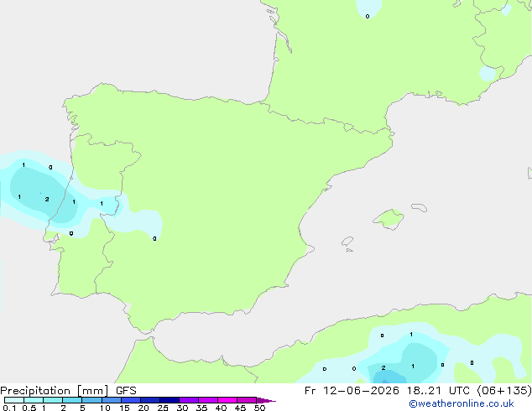Click the '20' legend label
This screenshot has width=532, height=411.
(143, 408)
